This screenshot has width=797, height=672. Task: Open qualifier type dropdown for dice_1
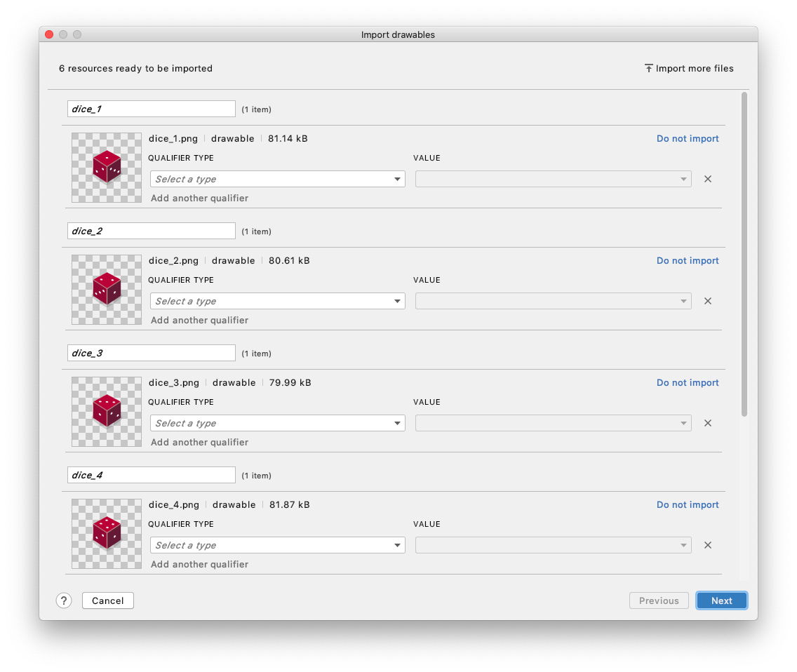[x=277, y=179]
